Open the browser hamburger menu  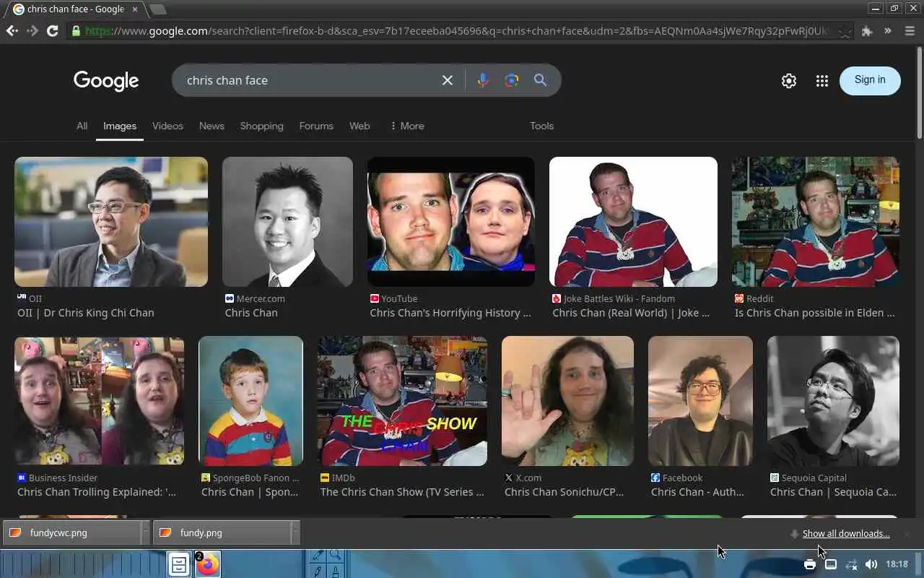pyautogui.click(x=910, y=31)
